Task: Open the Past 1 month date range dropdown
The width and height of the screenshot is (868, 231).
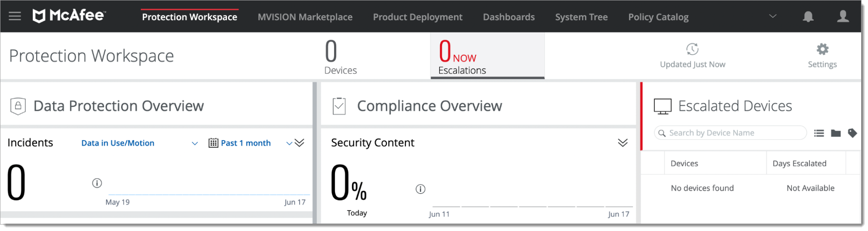Action: point(289,144)
